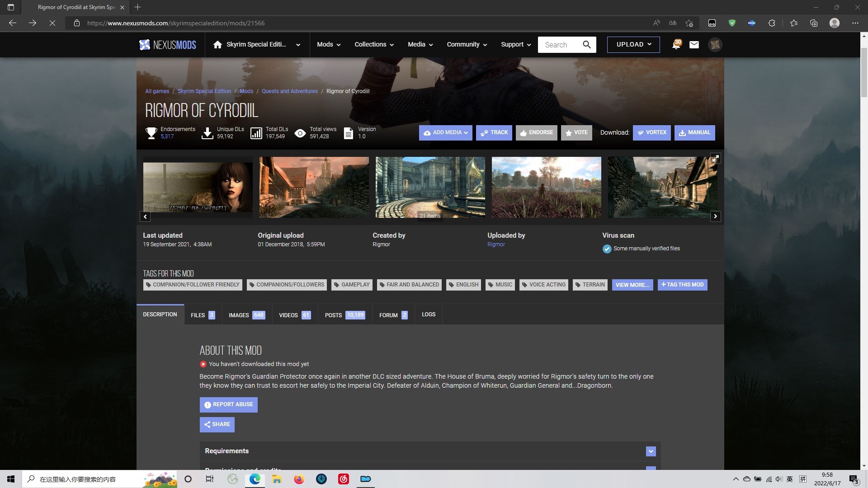The width and height of the screenshot is (868, 488).
Task: Switch to the VIDEOS tab
Action: [295, 315]
